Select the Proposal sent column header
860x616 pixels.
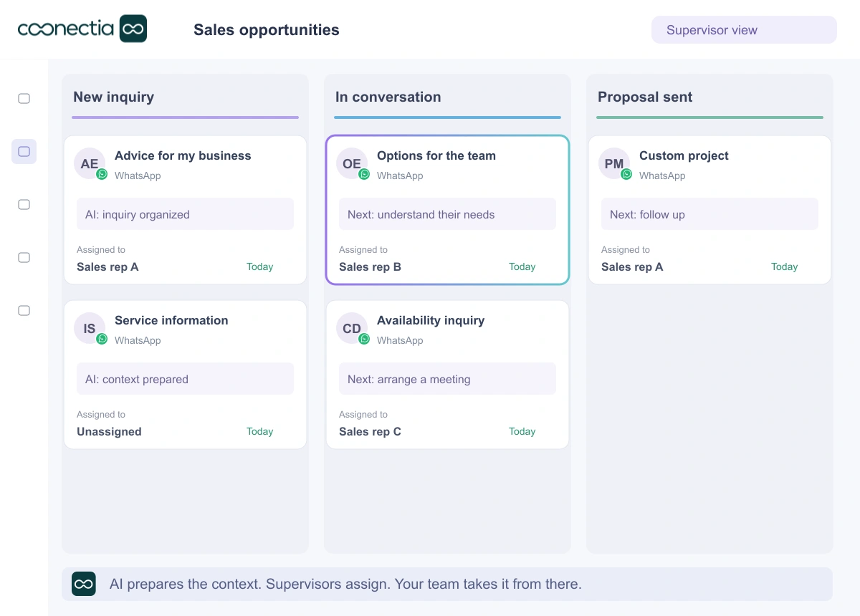(645, 97)
